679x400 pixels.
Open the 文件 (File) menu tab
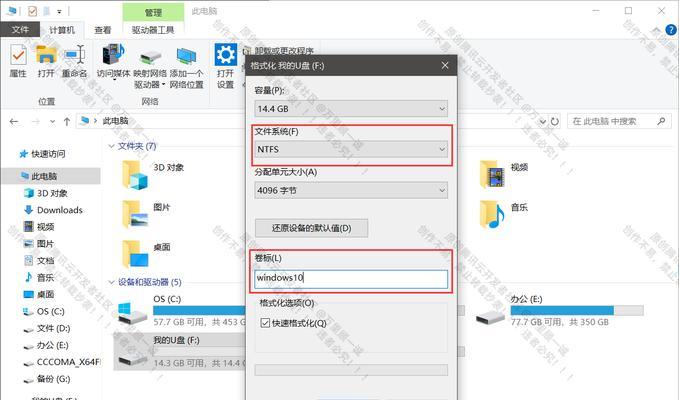[20, 30]
